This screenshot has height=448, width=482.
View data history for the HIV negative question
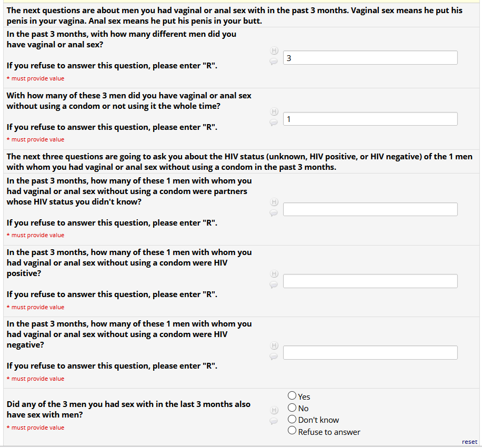tap(274, 345)
